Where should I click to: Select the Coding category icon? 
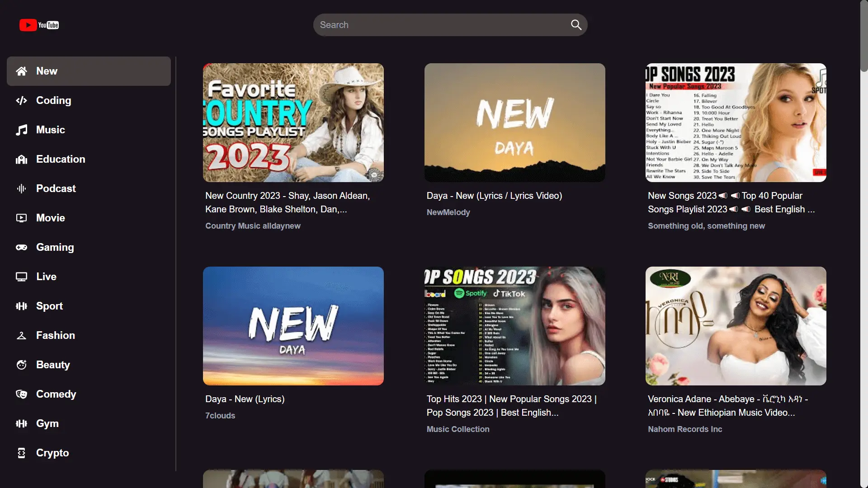pos(21,100)
